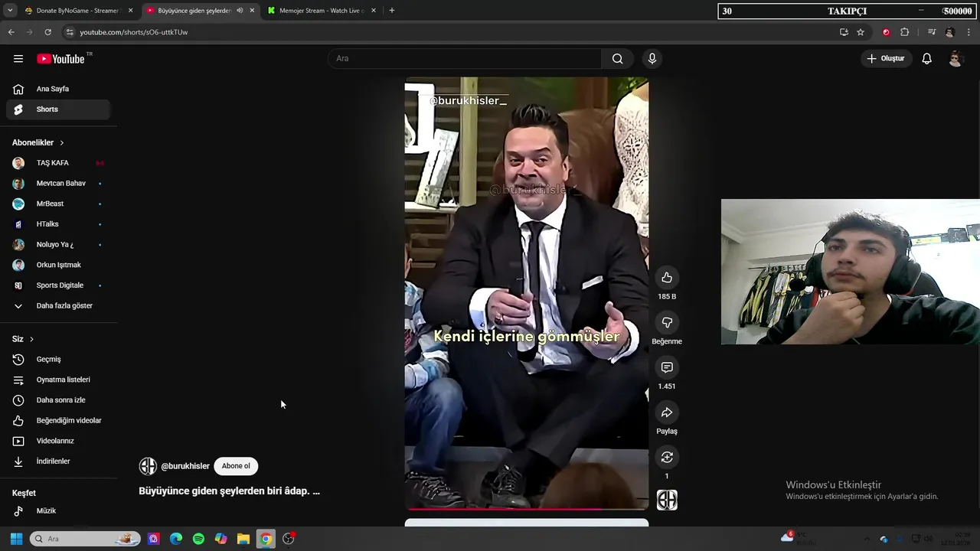Open Orkun Işıtmak channel
This screenshot has width=980, height=551.
click(58, 265)
